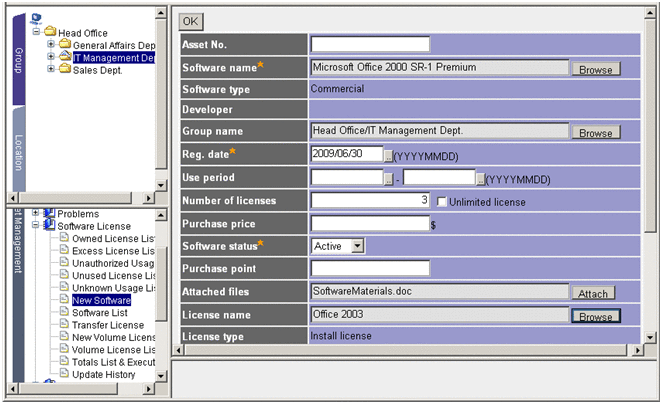This screenshot has width=663, height=405.
Task: Click the Problems book icon in tree
Action: [x=49, y=214]
